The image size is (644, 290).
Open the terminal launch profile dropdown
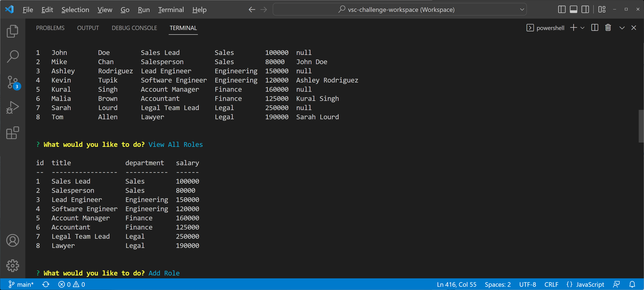[583, 28]
